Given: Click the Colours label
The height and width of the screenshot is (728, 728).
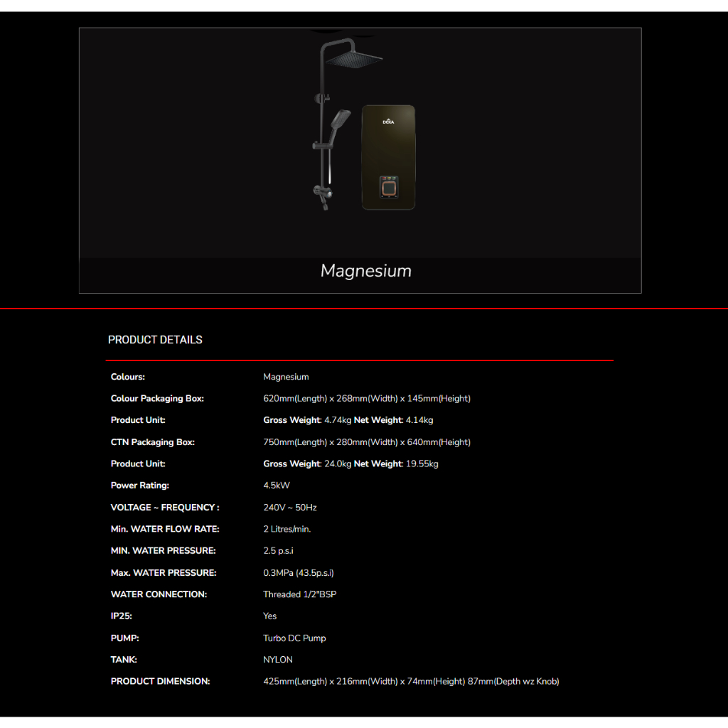Looking at the screenshot, I should pyautogui.click(x=128, y=377).
